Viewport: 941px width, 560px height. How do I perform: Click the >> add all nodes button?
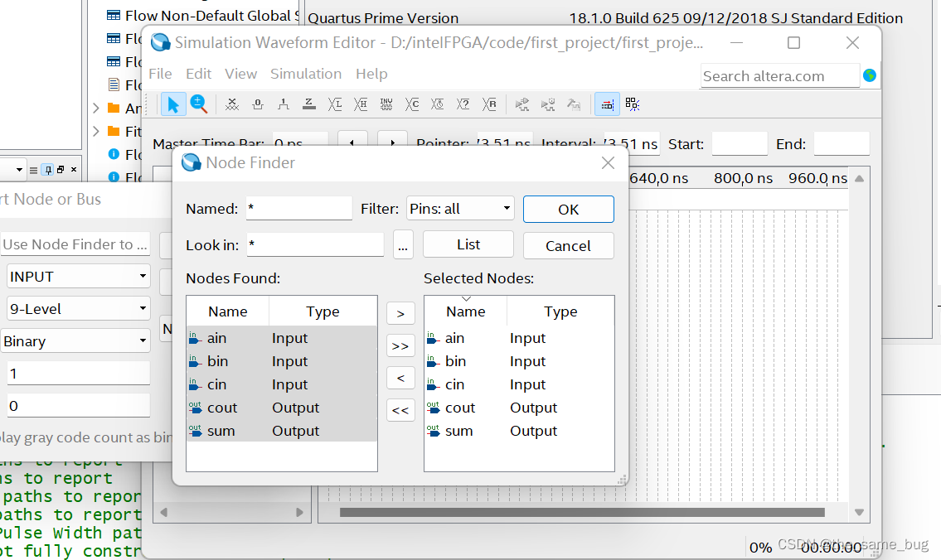point(400,346)
